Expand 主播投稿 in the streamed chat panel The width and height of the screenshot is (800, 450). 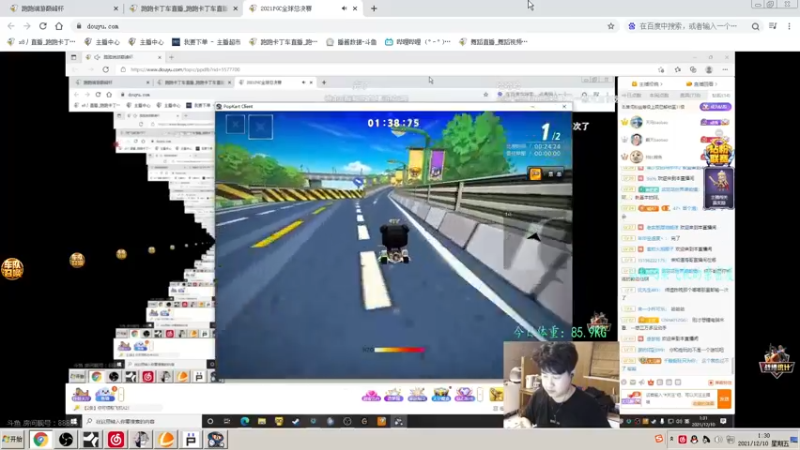646,84
